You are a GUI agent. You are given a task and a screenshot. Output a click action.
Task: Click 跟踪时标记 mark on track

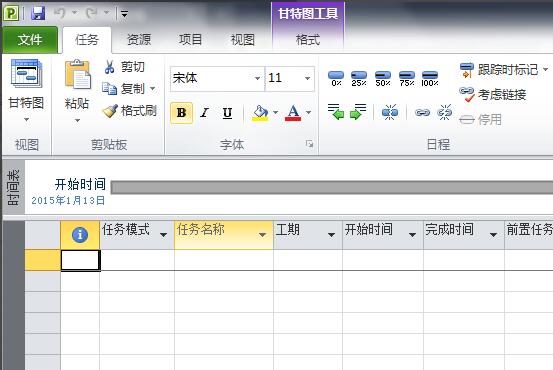499,70
